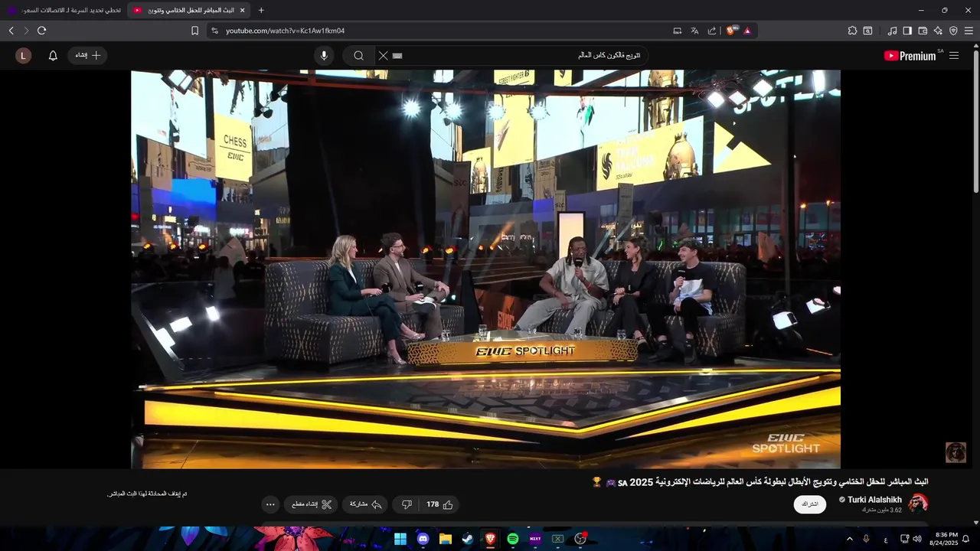Click the Create (إنشاء) button
980x551 pixels.
coord(87,56)
